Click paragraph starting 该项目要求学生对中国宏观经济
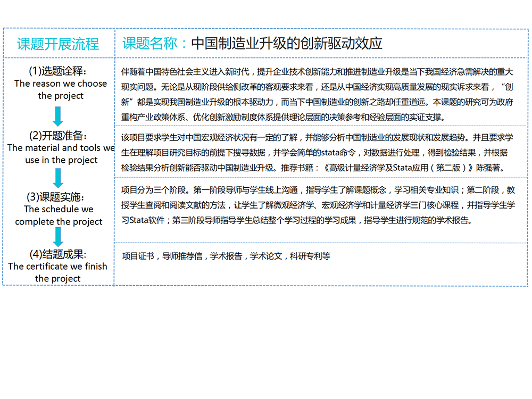 pos(317,153)
